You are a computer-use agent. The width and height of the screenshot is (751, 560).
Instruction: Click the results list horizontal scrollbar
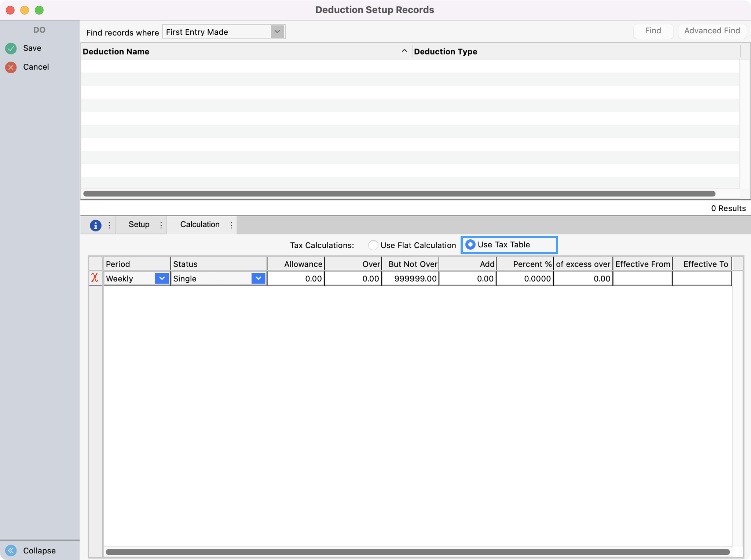tap(399, 194)
